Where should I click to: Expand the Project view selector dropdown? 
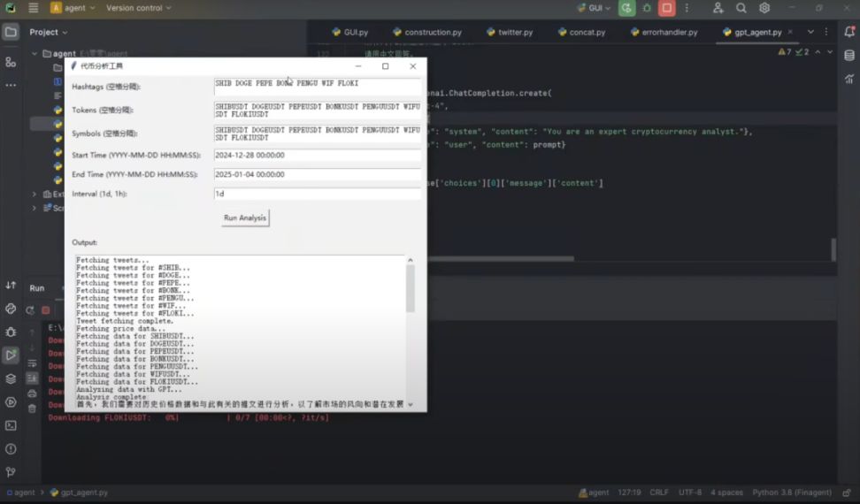(x=49, y=32)
